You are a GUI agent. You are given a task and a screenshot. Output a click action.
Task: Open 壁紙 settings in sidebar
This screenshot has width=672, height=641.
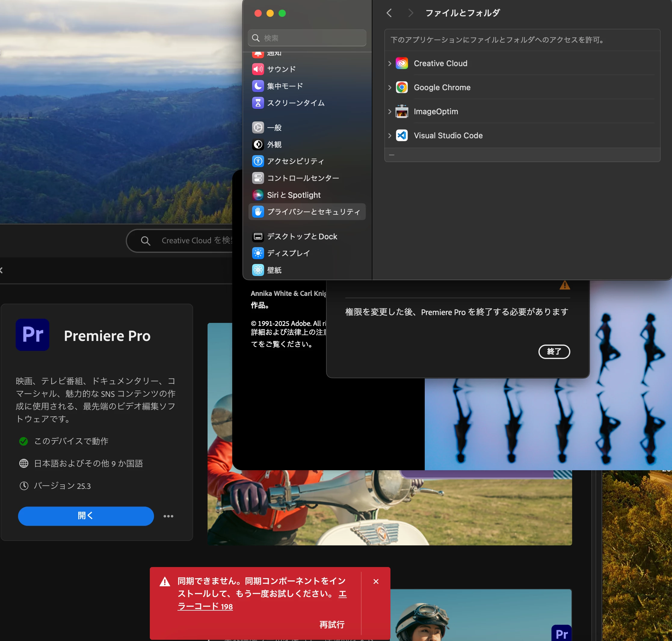click(x=274, y=270)
